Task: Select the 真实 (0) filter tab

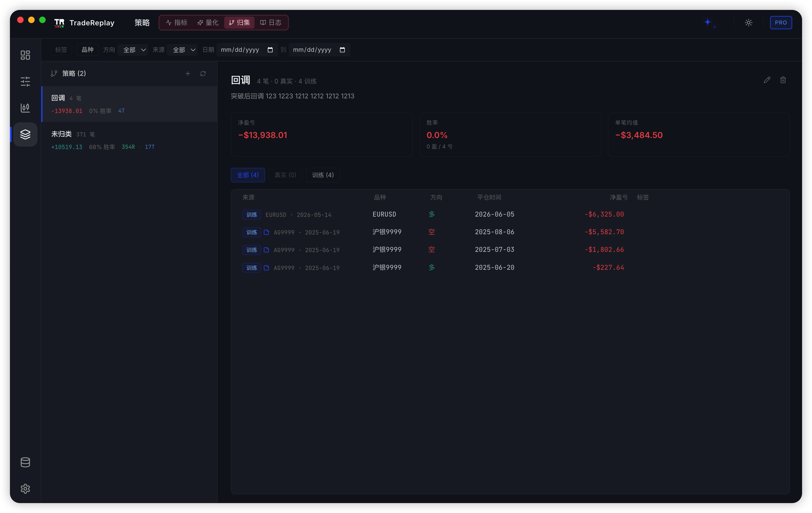Action: point(285,175)
